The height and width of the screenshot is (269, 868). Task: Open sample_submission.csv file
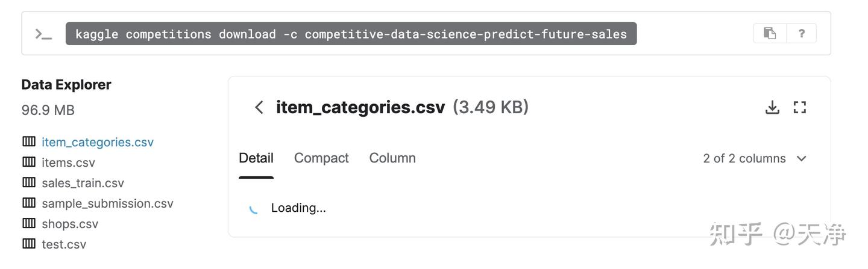(x=107, y=203)
